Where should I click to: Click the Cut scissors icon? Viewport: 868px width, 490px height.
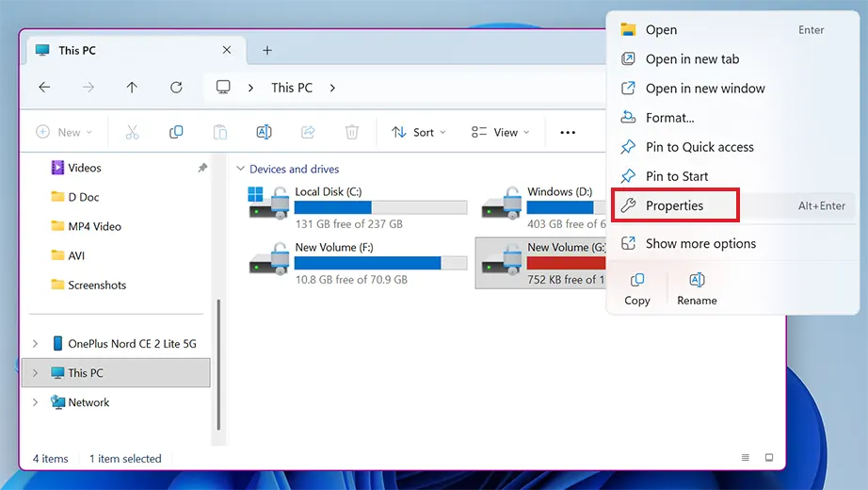click(x=132, y=132)
